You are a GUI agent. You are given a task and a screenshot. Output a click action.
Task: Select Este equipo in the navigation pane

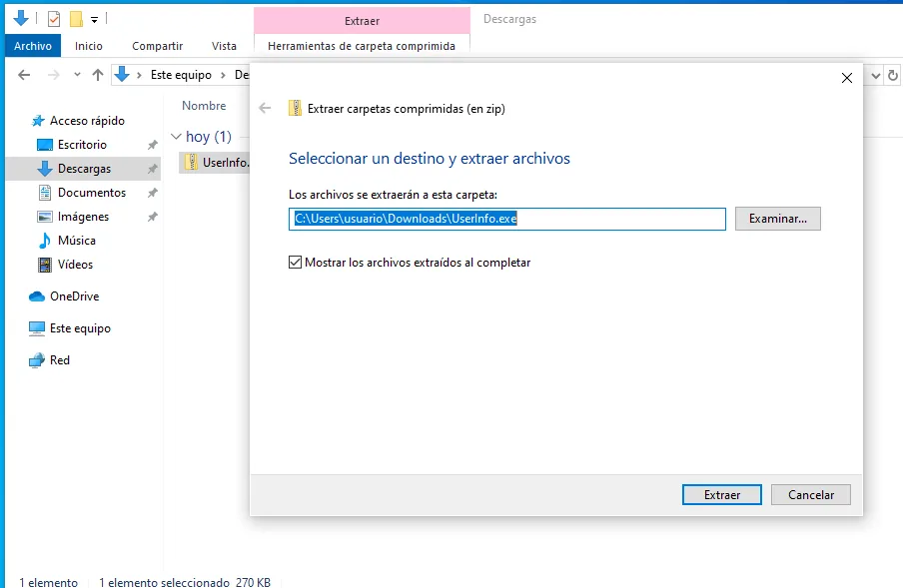click(80, 328)
